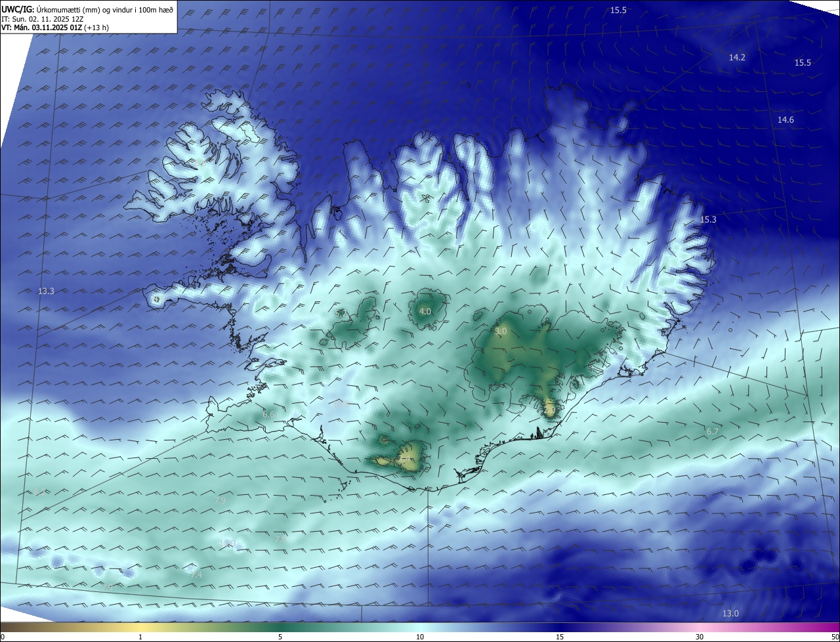The width and height of the screenshot is (840, 642).
Task: Click the 15.3 value label near the east coast
Action: (x=708, y=220)
